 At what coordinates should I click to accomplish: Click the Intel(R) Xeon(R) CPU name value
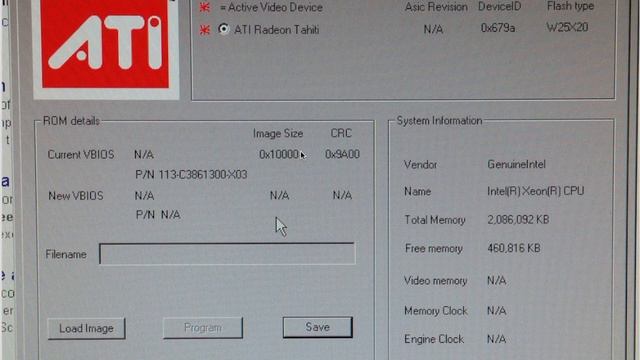click(536, 191)
